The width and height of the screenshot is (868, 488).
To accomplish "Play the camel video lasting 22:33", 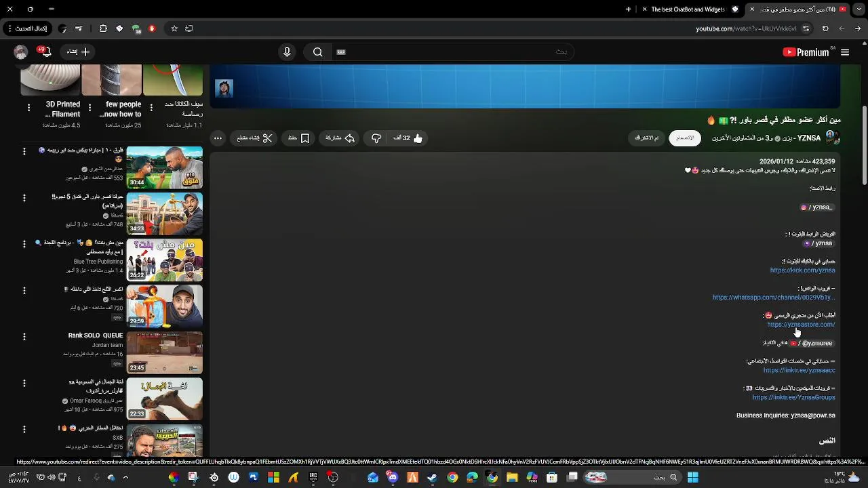I will (165, 399).
